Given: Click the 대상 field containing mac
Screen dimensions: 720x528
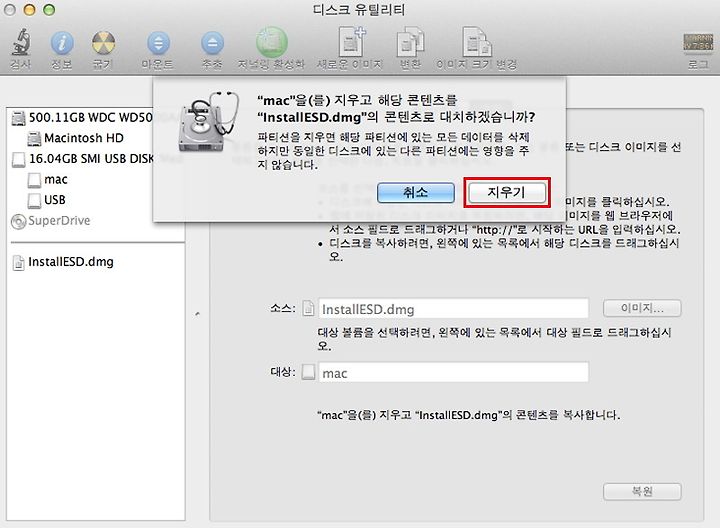Looking at the screenshot, I should (454, 373).
